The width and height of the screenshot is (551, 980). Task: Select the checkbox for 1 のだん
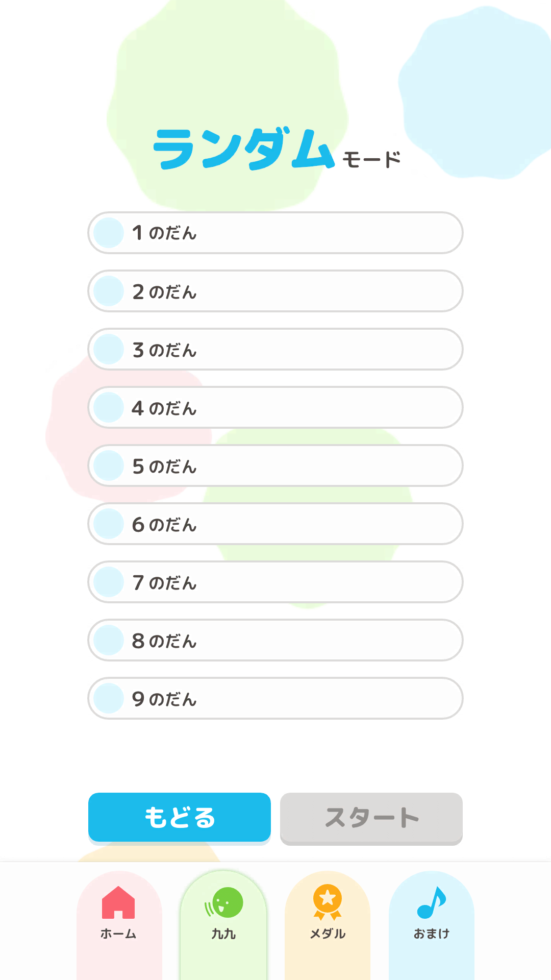(x=109, y=233)
